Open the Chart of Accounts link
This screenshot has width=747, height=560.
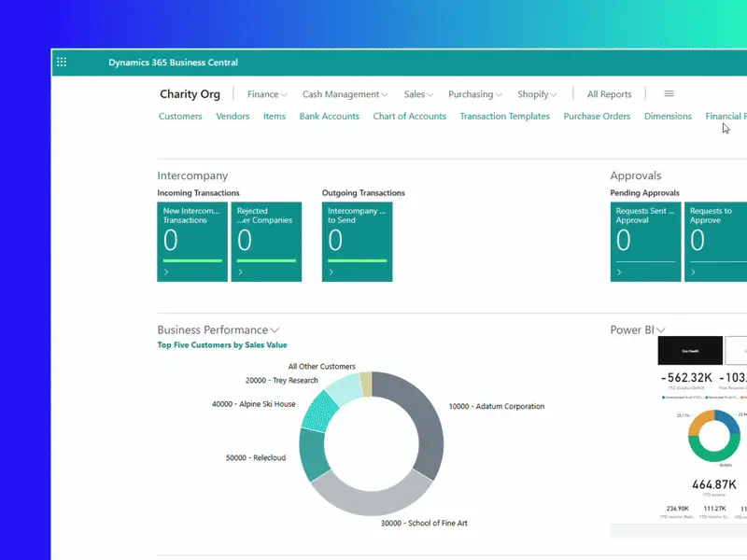click(x=409, y=117)
